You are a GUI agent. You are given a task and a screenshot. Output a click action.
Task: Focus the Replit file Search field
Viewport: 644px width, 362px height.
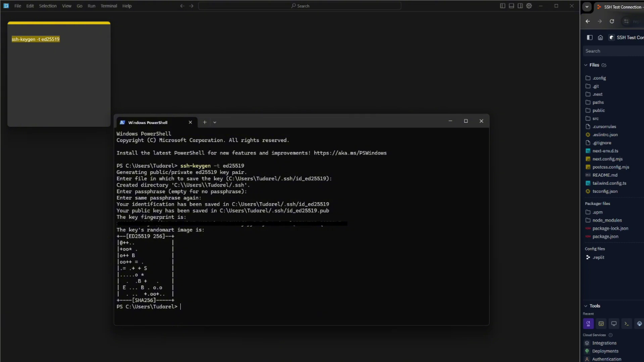pos(613,51)
